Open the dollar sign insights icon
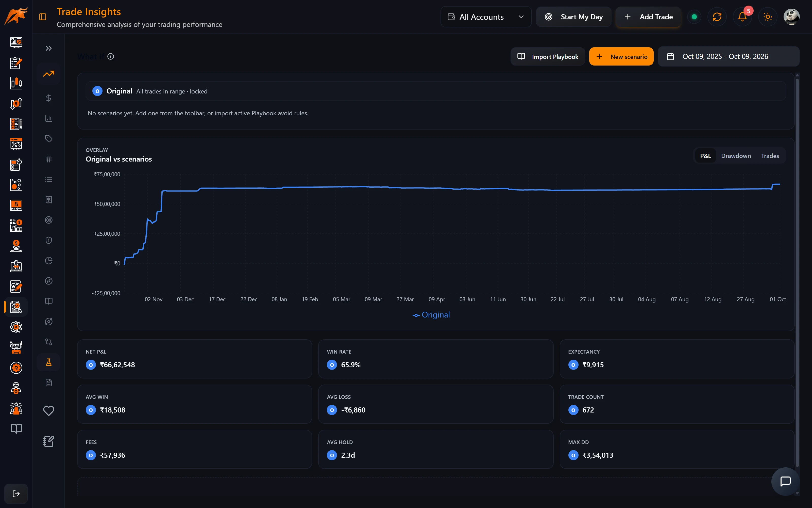Screen dimensions: 812x508 coord(49,98)
